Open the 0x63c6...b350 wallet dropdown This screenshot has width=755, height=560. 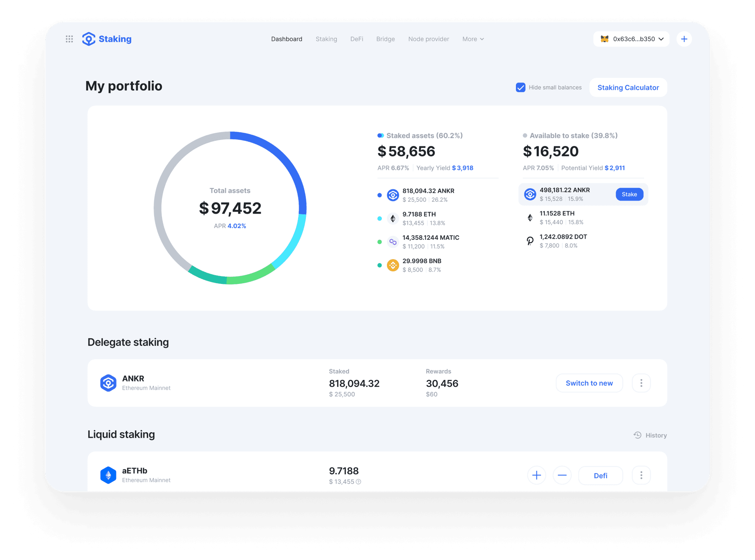[632, 39]
